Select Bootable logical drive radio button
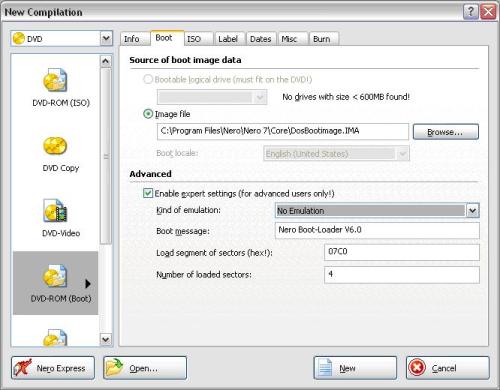This screenshot has width=500, height=390. (x=148, y=79)
